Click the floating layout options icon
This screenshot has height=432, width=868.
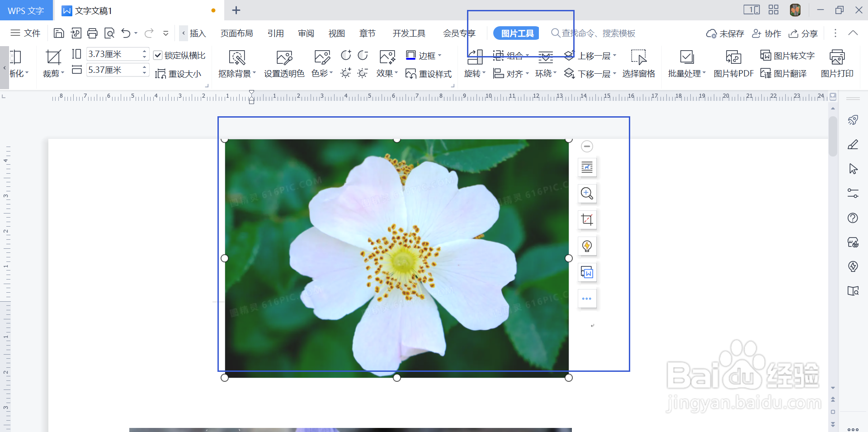tap(587, 167)
